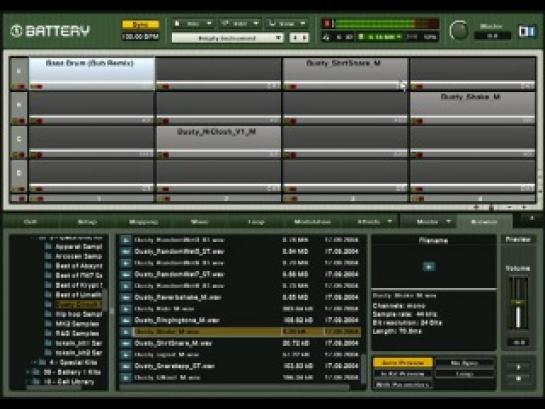The image size is (545, 409).
Task: Open the Mapping tab
Action: (144, 222)
